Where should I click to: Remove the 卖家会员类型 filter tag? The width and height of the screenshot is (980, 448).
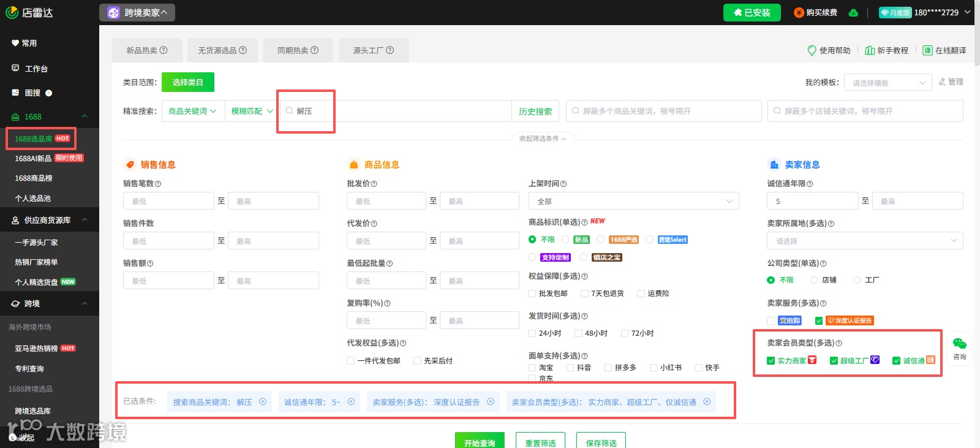tap(707, 402)
